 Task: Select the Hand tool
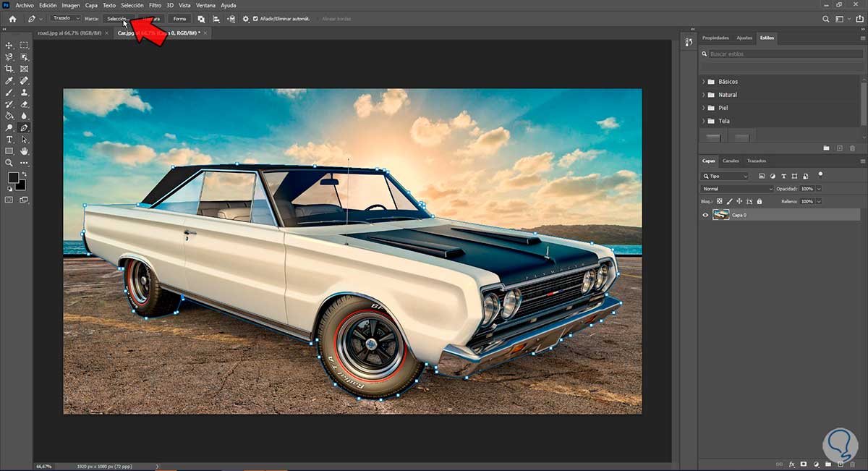pyautogui.click(x=25, y=151)
